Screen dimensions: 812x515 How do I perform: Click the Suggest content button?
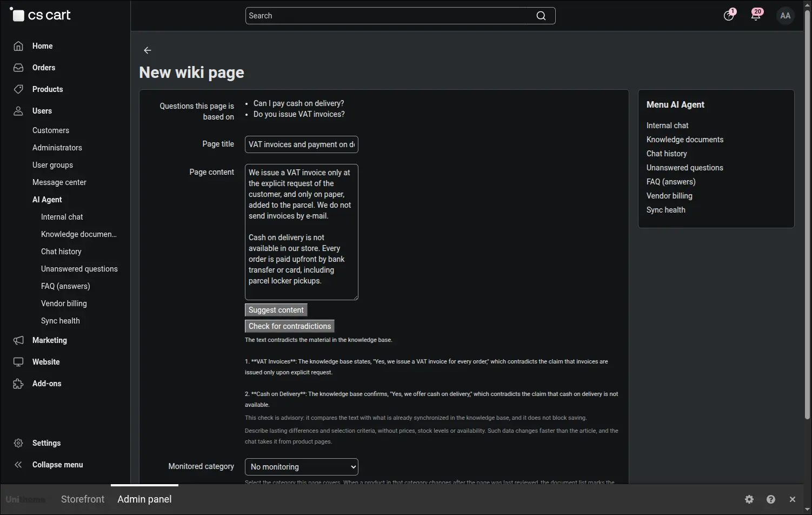click(x=276, y=310)
